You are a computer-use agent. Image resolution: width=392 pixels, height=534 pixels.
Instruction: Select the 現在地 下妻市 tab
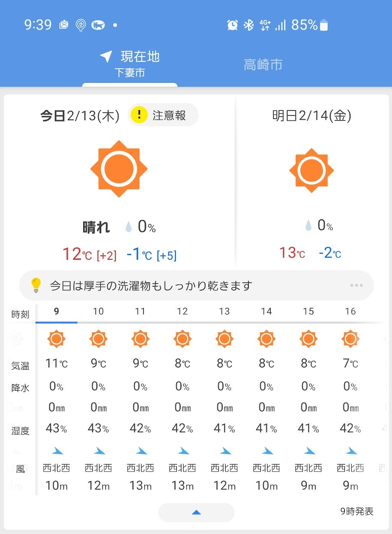pyautogui.click(x=130, y=64)
